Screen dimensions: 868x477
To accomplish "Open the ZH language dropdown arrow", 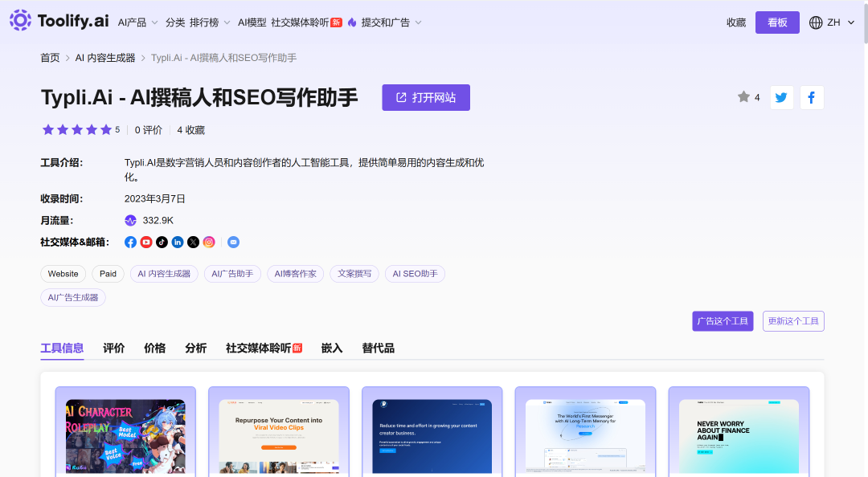I will [851, 22].
